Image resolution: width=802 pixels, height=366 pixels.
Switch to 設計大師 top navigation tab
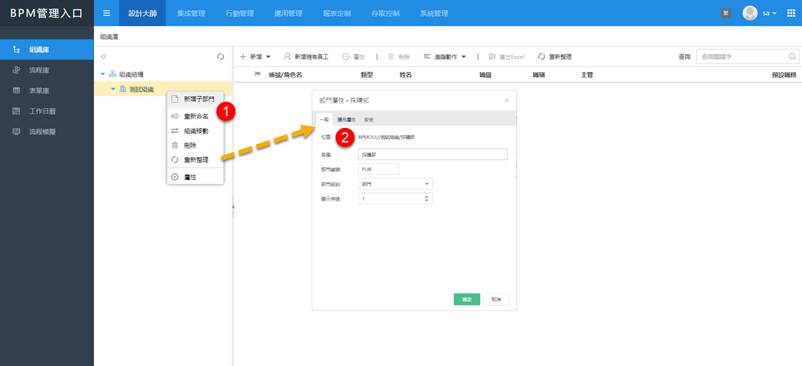pos(143,13)
